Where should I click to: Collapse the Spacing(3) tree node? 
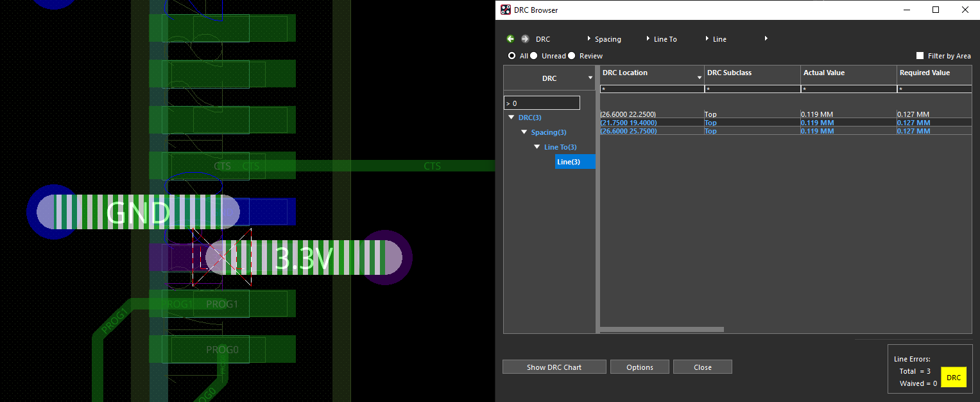tap(524, 132)
